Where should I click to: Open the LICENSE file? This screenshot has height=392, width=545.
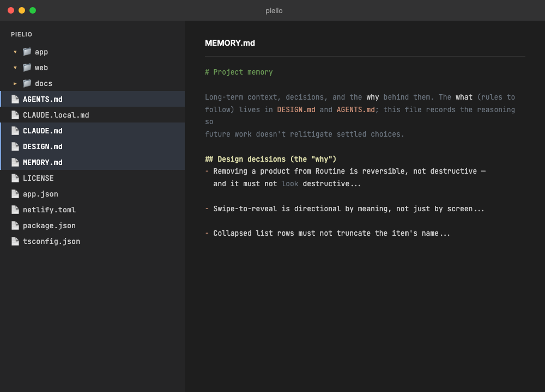(x=93, y=178)
